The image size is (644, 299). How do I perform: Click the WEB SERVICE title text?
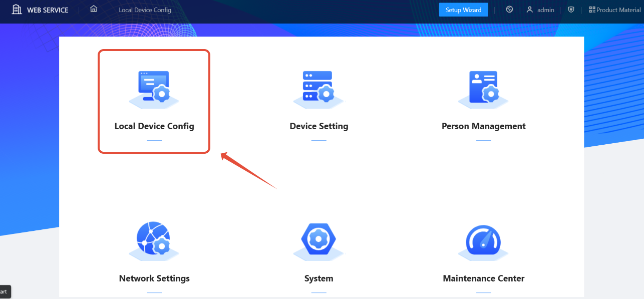[48, 10]
